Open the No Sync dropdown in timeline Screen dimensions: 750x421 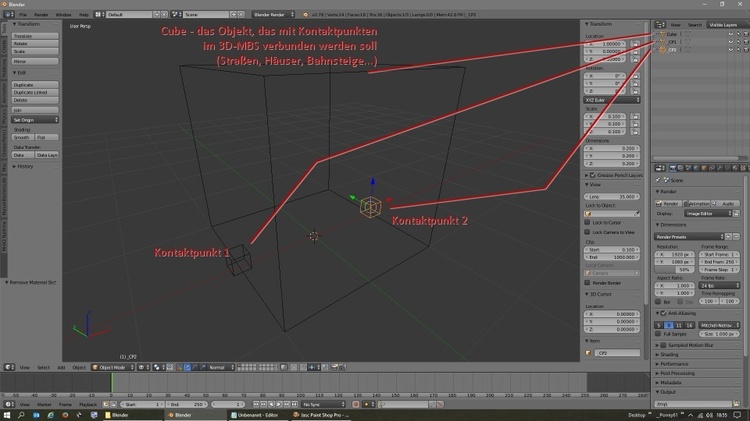pos(323,404)
